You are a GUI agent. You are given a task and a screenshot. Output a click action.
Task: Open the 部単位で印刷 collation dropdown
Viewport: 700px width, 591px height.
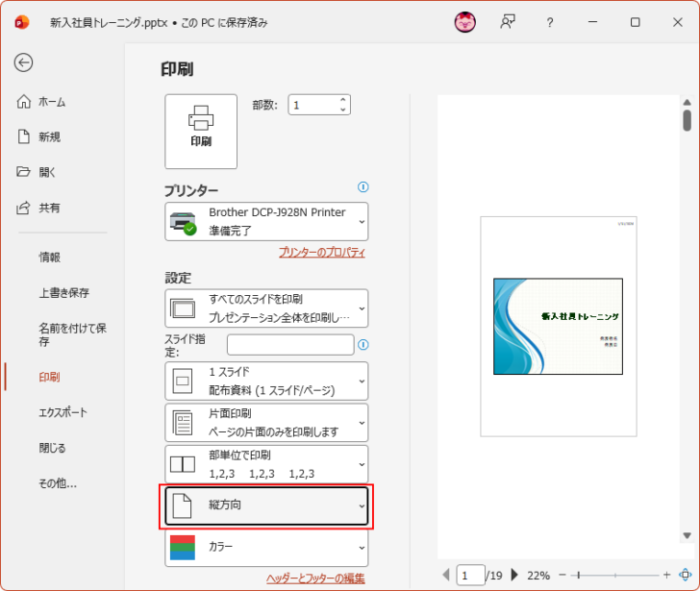(266, 464)
